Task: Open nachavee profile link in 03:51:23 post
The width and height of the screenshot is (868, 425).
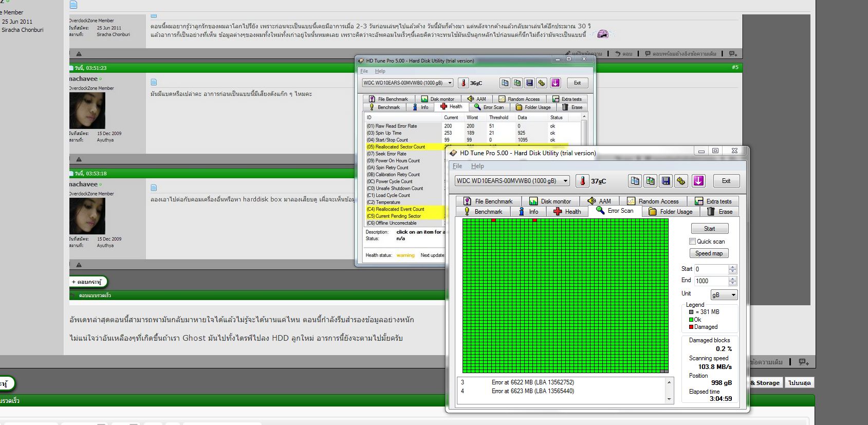Action: (x=83, y=79)
